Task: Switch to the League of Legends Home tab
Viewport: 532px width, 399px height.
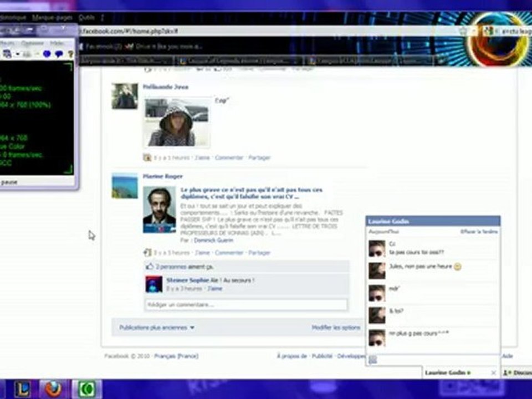Action: (239, 61)
